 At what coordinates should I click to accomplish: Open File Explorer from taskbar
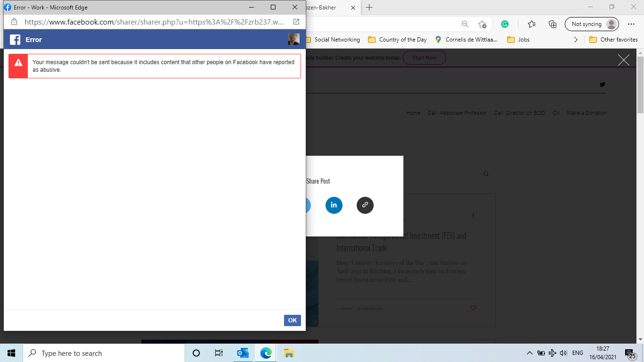(x=289, y=353)
